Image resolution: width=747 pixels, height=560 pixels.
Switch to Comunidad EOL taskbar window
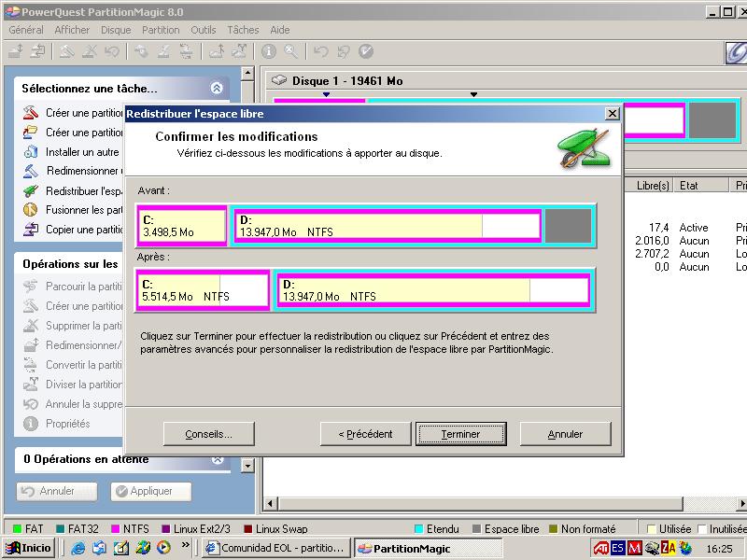[x=275, y=548]
